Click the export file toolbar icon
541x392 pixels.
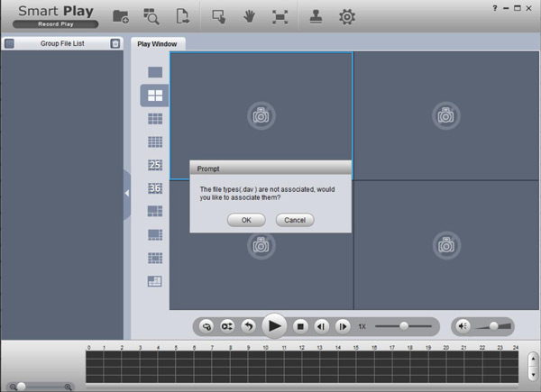click(182, 16)
